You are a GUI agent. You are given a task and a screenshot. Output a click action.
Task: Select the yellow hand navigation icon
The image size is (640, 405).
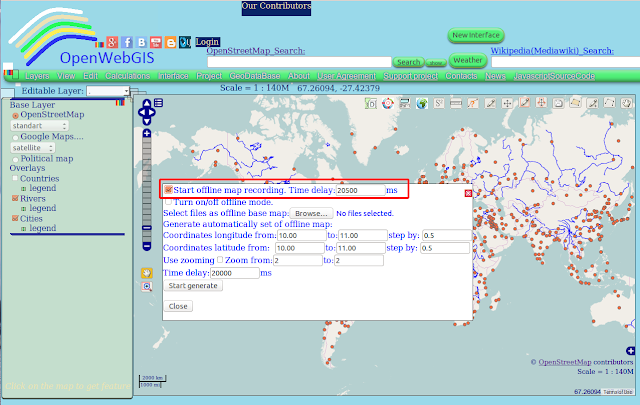(147, 273)
